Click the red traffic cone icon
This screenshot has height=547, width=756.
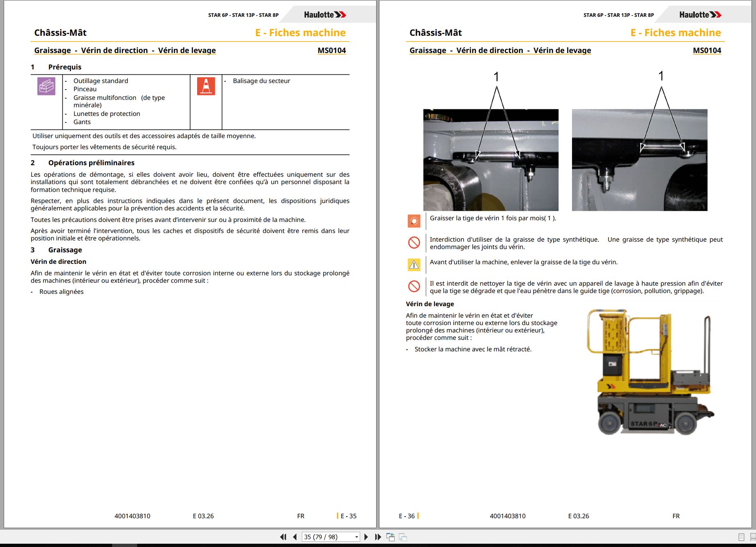click(x=206, y=86)
